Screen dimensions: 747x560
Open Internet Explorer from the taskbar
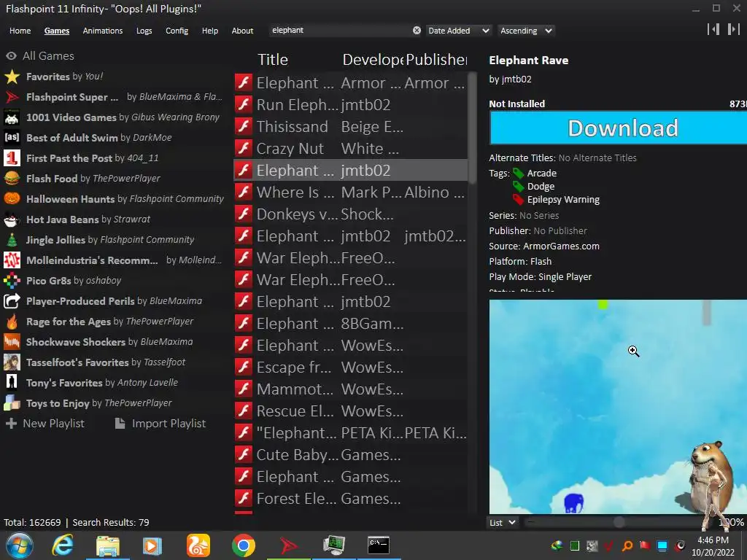pos(63,545)
